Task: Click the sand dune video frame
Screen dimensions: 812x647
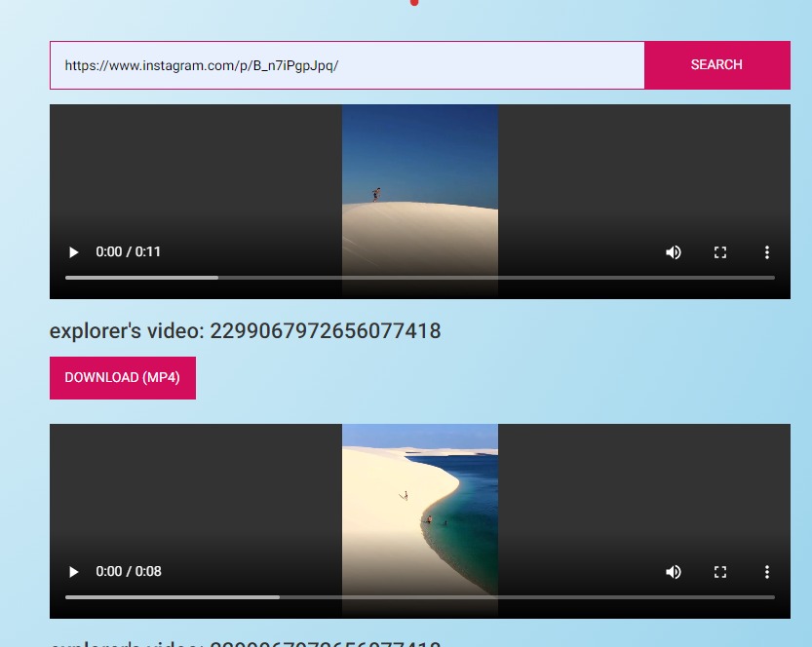Action: click(419, 175)
